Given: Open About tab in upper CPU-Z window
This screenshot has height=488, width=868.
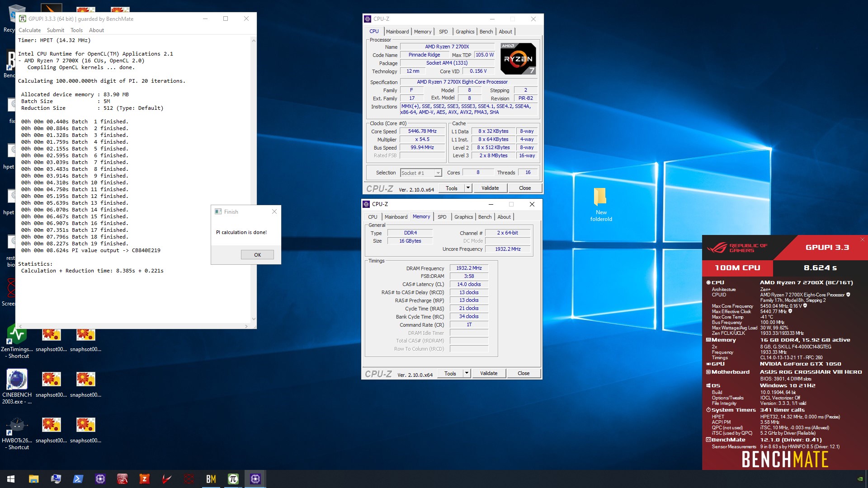Looking at the screenshot, I should coord(505,32).
